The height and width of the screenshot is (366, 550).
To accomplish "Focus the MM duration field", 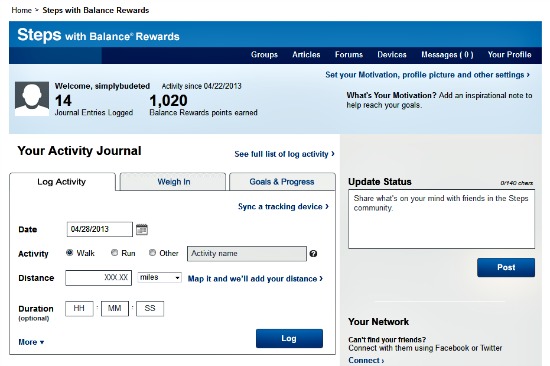I will [115, 309].
